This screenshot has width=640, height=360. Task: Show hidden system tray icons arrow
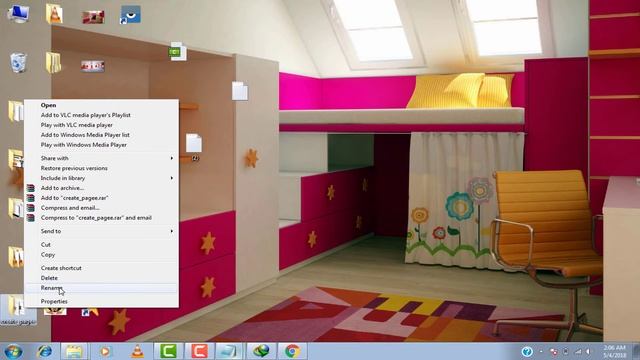point(541,351)
